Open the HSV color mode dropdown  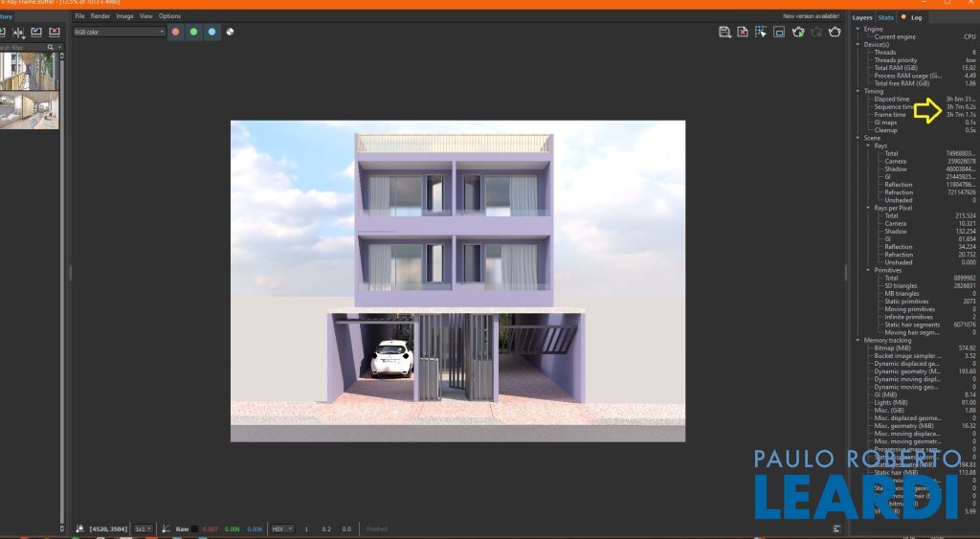click(280, 528)
